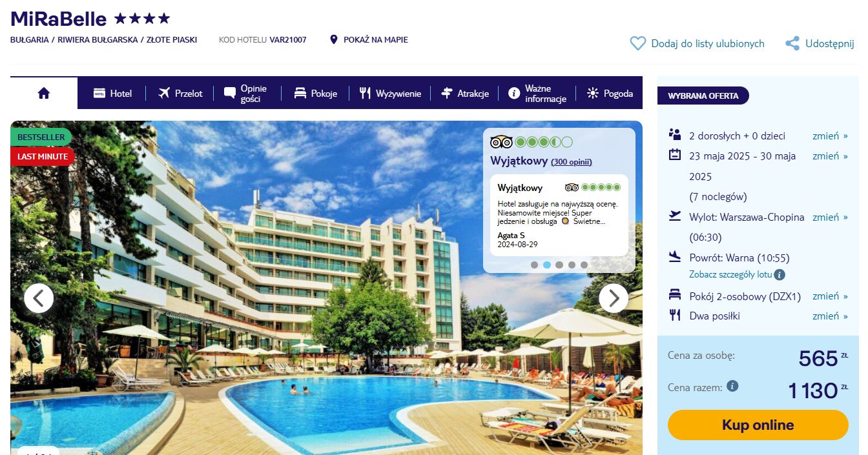Screen dimensions: 868x455
Task: Select the second review carousel dot
Action: 547,265
